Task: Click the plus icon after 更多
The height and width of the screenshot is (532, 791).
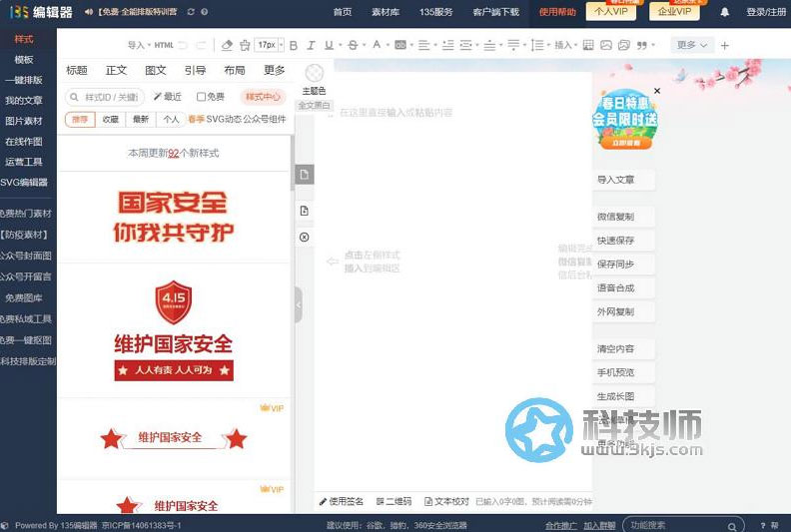Action: pos(724,45)
